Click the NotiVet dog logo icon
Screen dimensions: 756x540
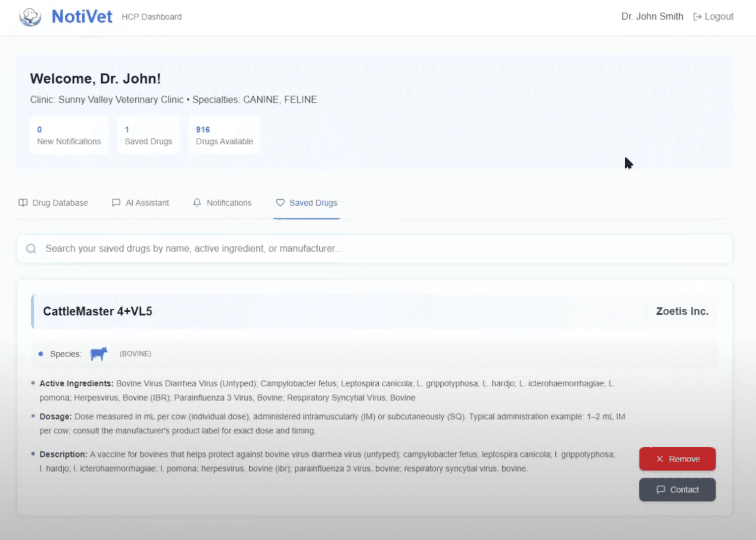(x=29, y=16)
